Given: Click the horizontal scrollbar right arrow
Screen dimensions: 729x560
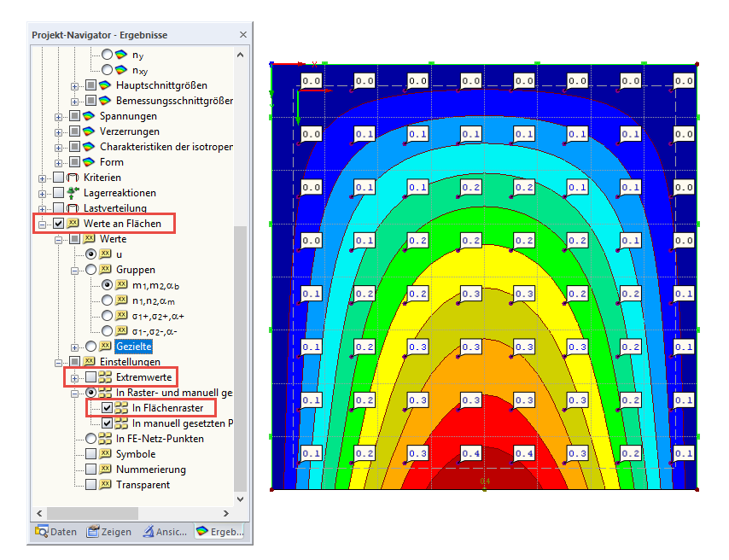Looking at the screenshot, I should [x=226, y=513].
